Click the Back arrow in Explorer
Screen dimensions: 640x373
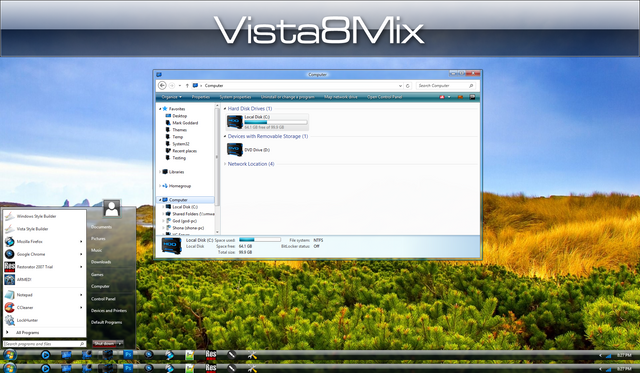[x=162, y=85]
